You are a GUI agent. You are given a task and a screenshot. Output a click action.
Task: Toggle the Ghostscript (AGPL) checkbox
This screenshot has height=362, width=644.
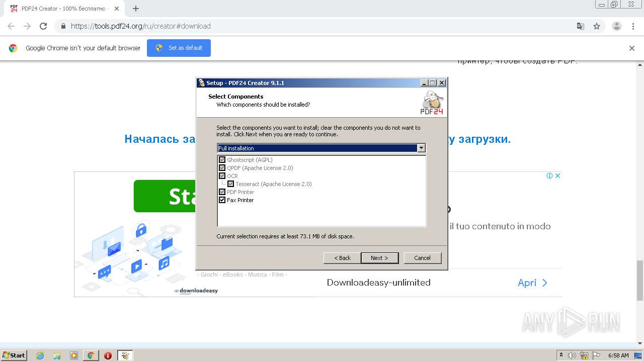click(222, 160)
